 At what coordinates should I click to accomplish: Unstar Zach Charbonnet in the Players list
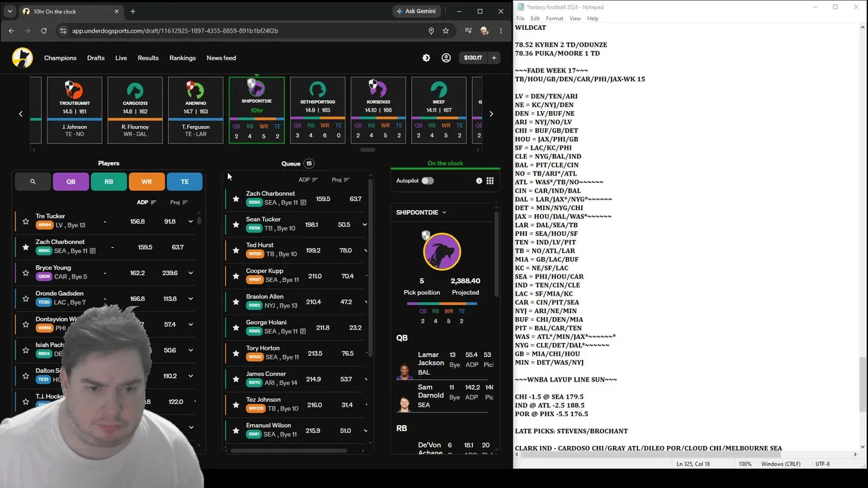click(x=26, y=247)
